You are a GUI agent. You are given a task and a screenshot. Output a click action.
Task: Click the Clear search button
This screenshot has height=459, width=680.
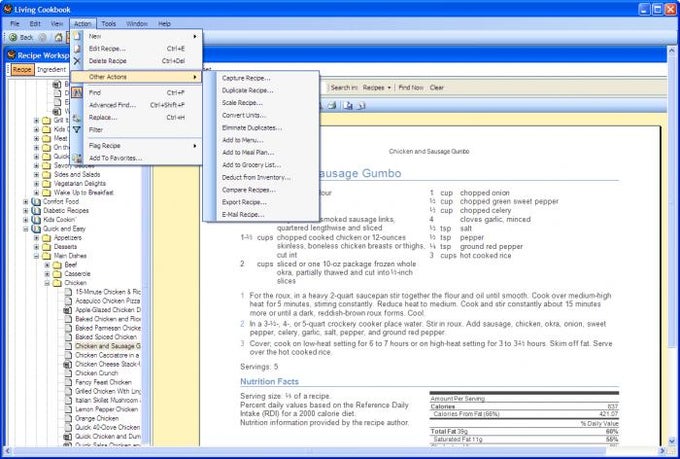point(437,88)
